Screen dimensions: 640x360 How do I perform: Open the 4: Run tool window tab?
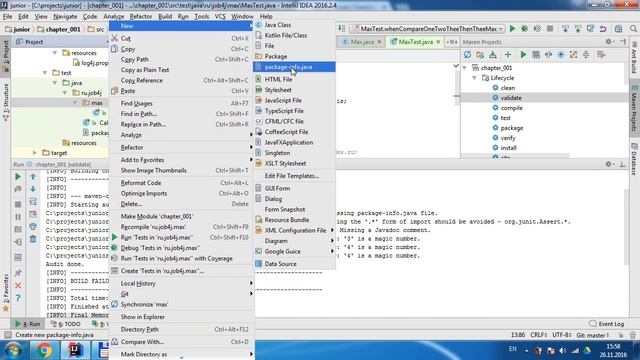[28, 324]
